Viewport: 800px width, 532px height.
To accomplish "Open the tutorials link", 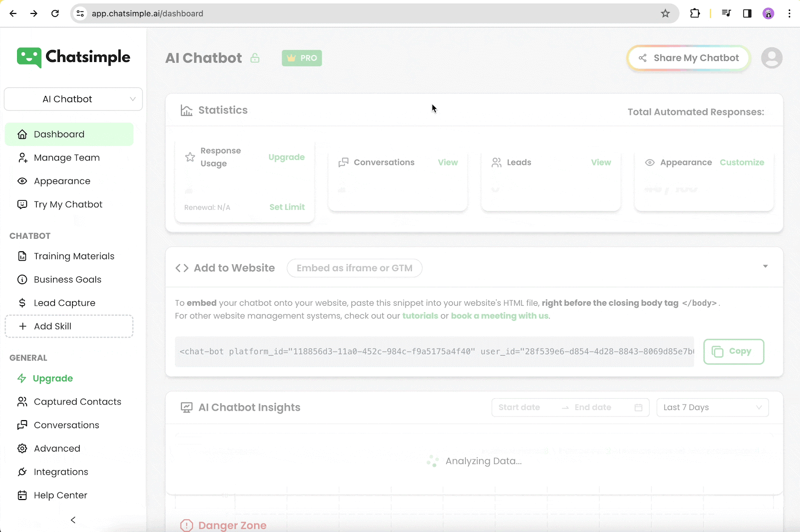I will (x=420, y=316).
